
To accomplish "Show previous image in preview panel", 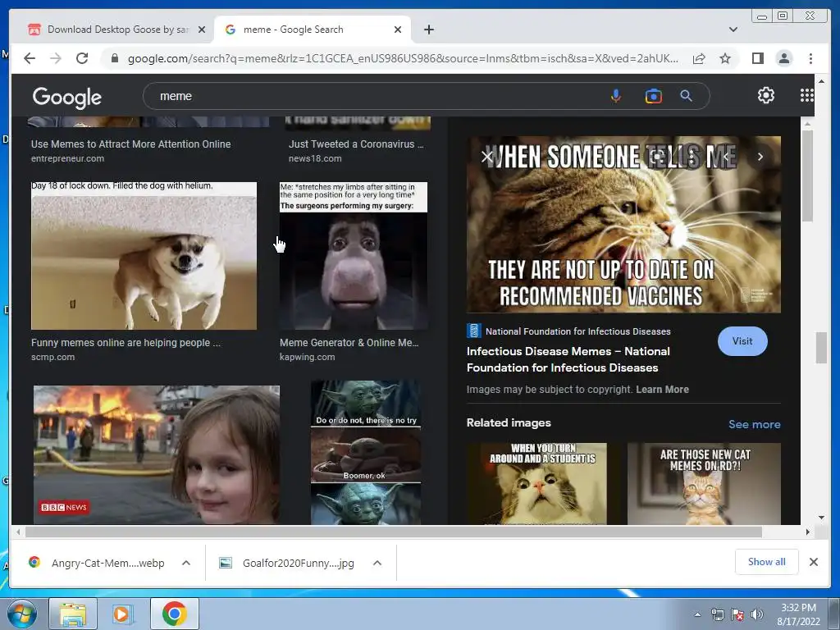I will click(x=726, y=157).
